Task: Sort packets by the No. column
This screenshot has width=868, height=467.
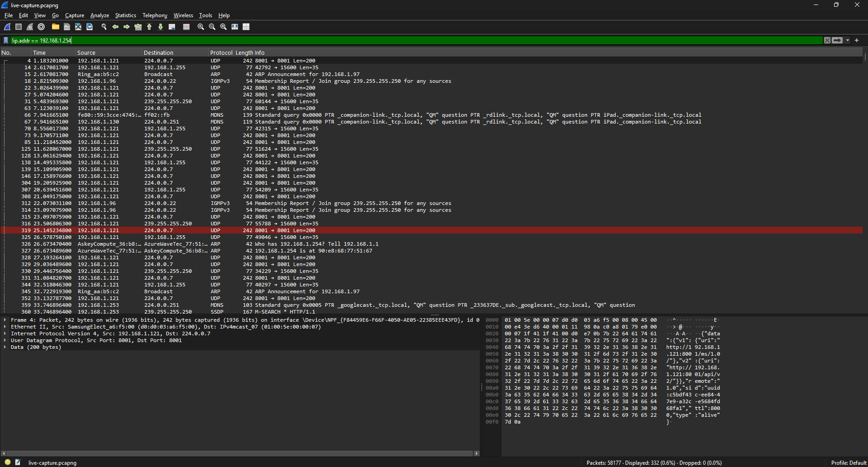Action: (16, 53)
